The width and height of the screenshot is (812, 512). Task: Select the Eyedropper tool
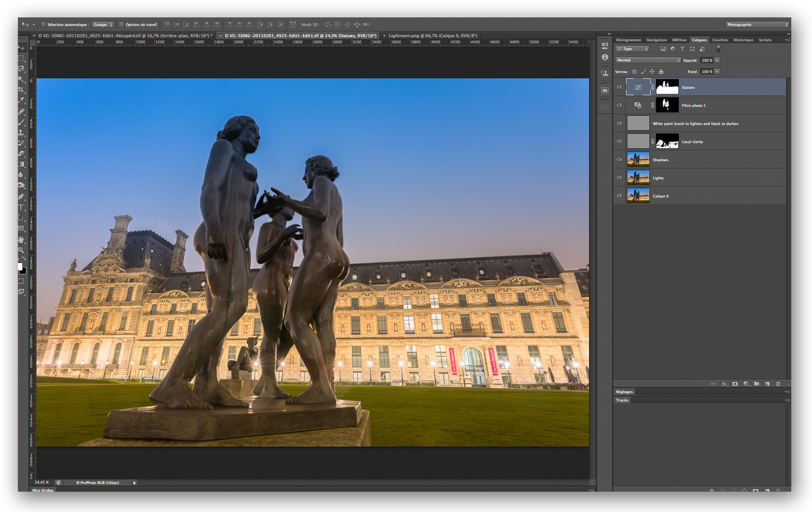click(x=22, y=100)
